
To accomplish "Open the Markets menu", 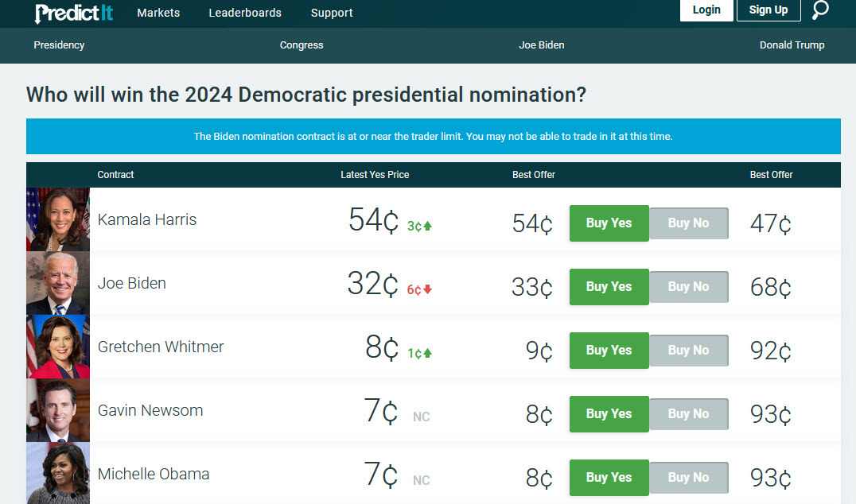I will tap(158, 13).
